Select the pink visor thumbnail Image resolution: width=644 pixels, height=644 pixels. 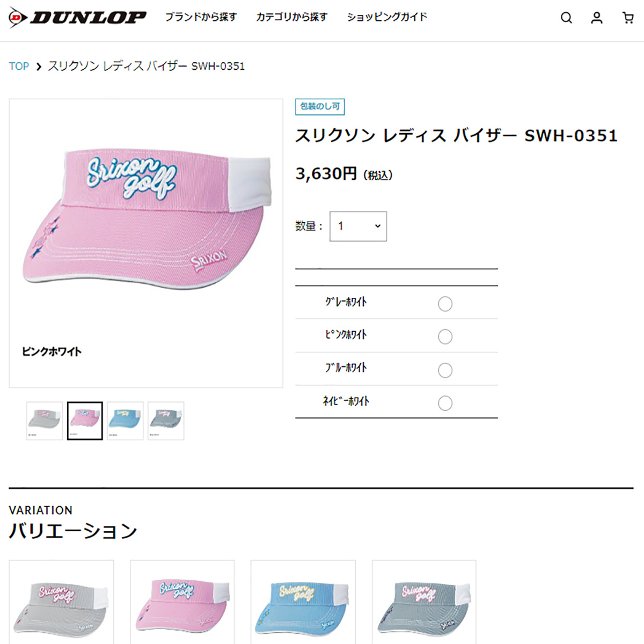tap(85, 421)
